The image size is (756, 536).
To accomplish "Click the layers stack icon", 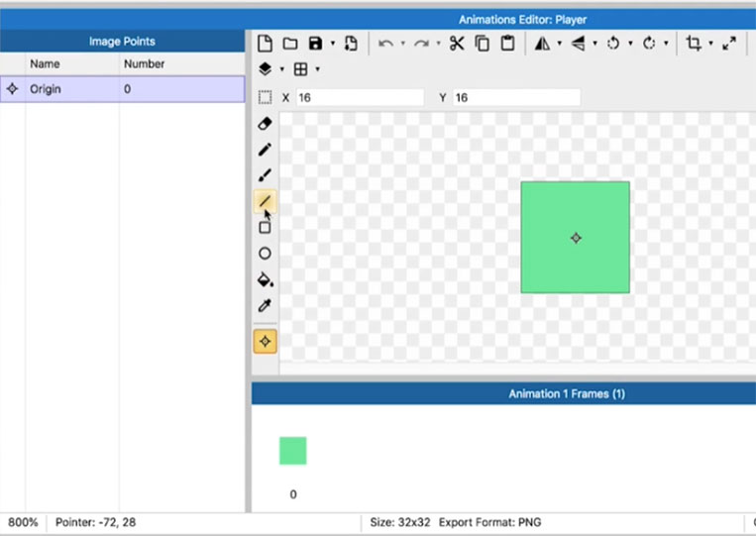I will pyautogui.click(x=265, y=69).
